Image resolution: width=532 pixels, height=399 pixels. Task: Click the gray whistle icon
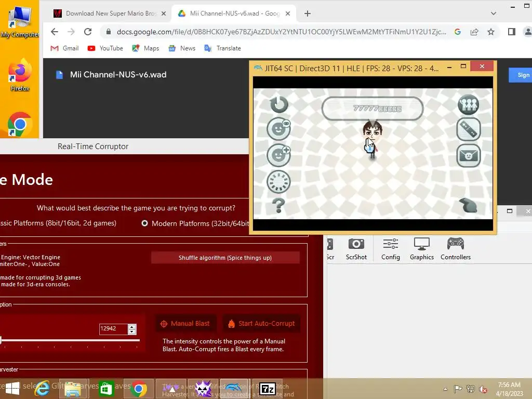pyautogui.click(x=468, y=205)
